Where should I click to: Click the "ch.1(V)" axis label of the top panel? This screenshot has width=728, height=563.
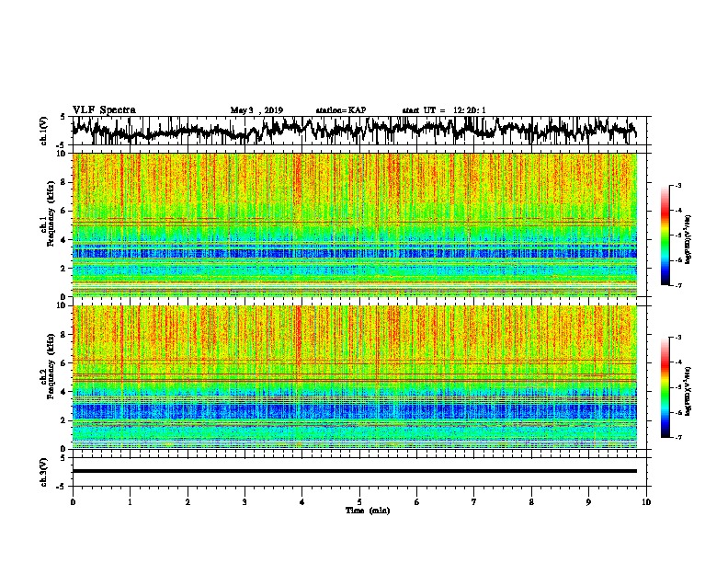(x=43, y=131)
